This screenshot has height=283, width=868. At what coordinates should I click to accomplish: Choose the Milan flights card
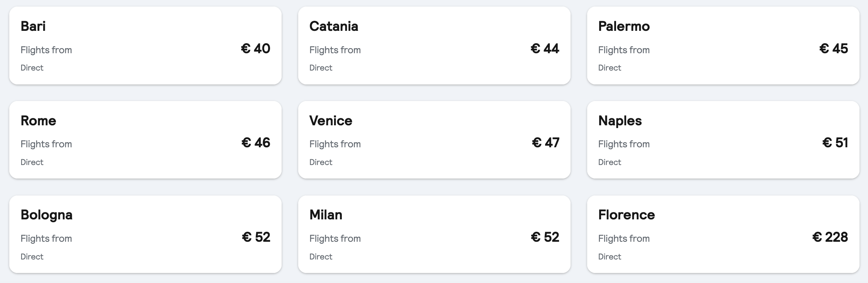pyautogui.click(x=434, y=234)
